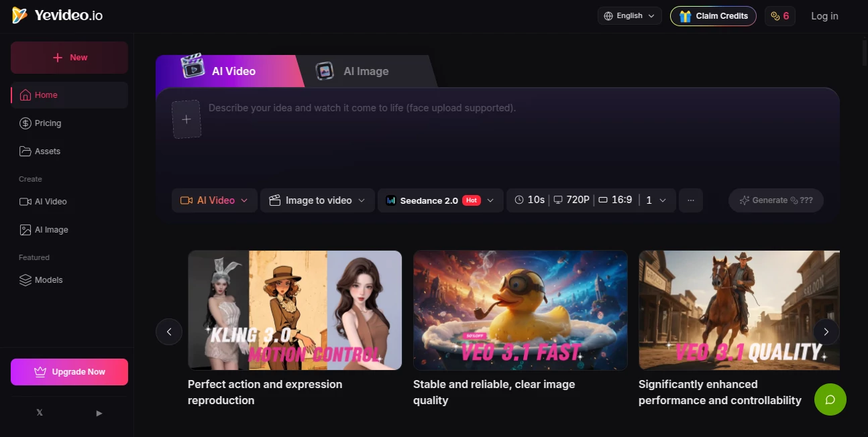Click the Hot badge next to Seedance 2.0
This screenshot has height=437, width=868.
(472, 200)
